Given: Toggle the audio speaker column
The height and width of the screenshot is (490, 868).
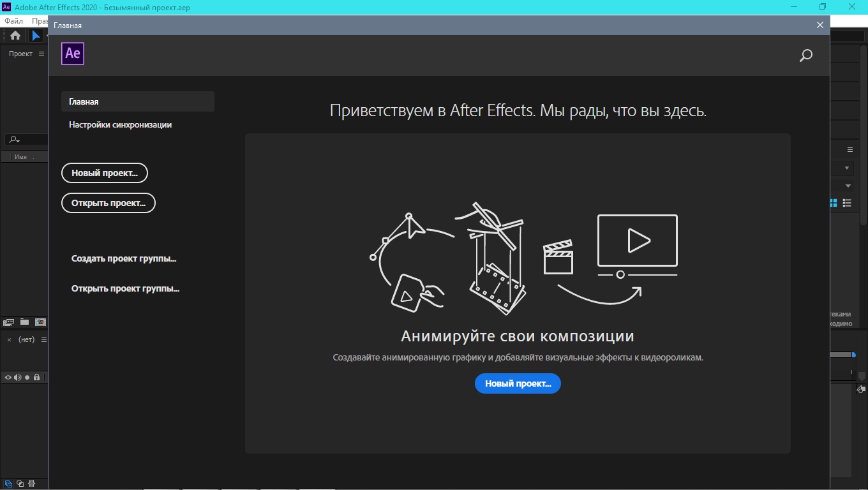Looking at the screenshot, I should pos(18,378).
